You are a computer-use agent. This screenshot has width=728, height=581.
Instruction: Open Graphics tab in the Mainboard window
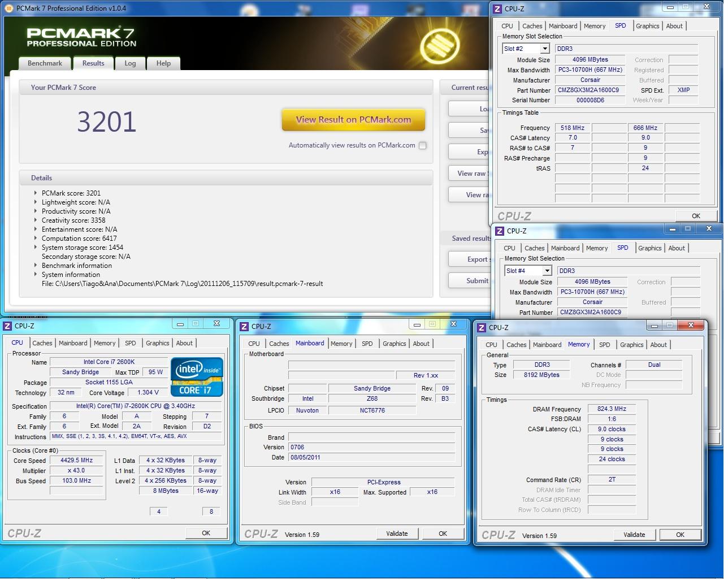coord(395,344)
